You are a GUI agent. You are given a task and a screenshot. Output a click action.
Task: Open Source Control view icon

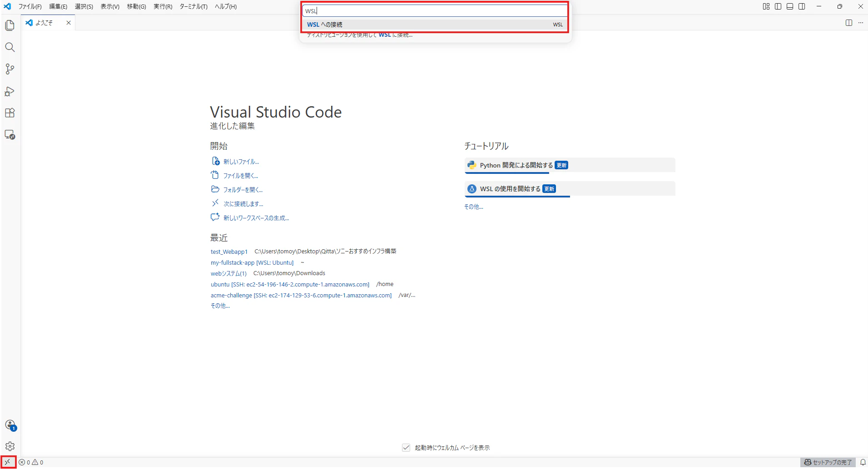click(x=10, y=69)
